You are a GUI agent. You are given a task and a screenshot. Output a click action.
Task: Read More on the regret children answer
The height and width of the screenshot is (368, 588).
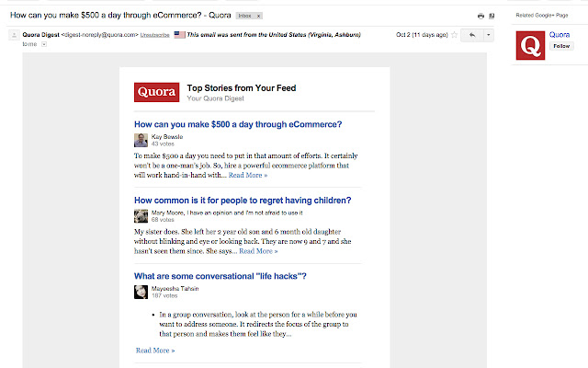click(x=258, y=251)
